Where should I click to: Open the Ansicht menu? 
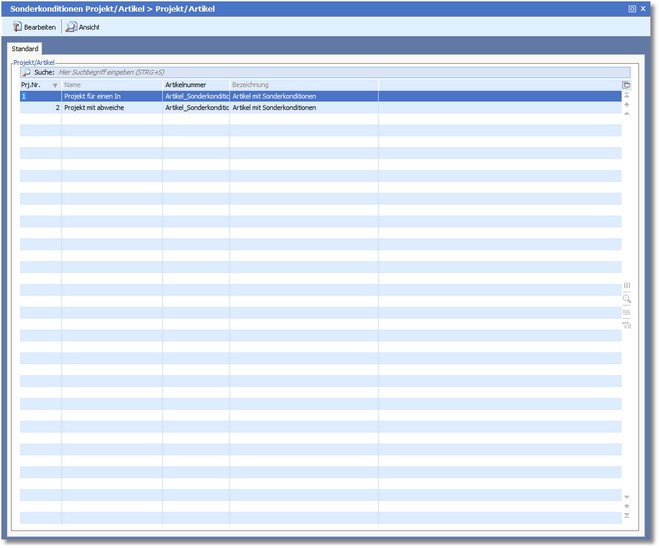[x=83, y=27]
